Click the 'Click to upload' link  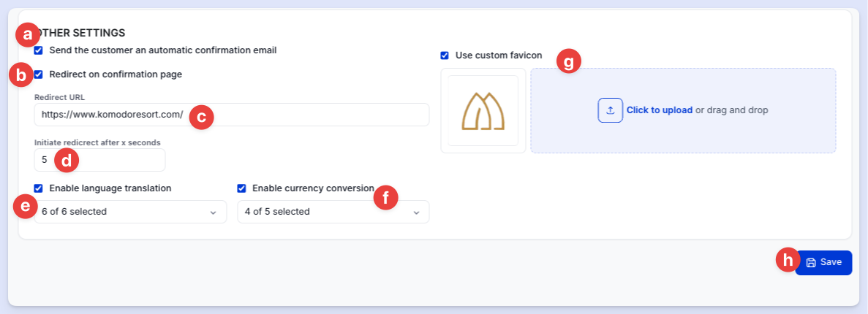tap(660, 110)
